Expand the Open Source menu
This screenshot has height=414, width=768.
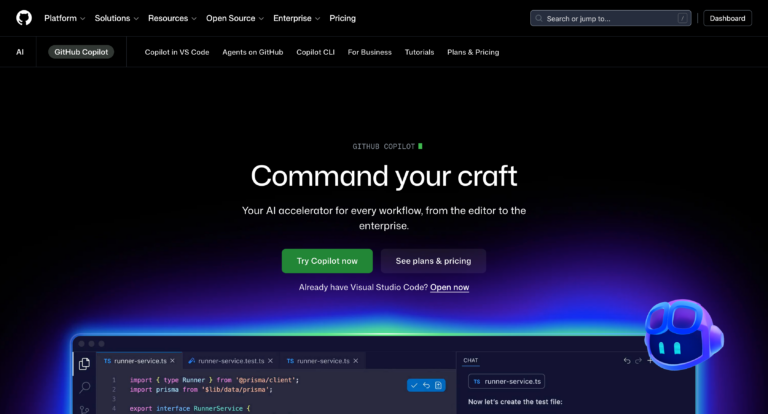pos(235,18)
